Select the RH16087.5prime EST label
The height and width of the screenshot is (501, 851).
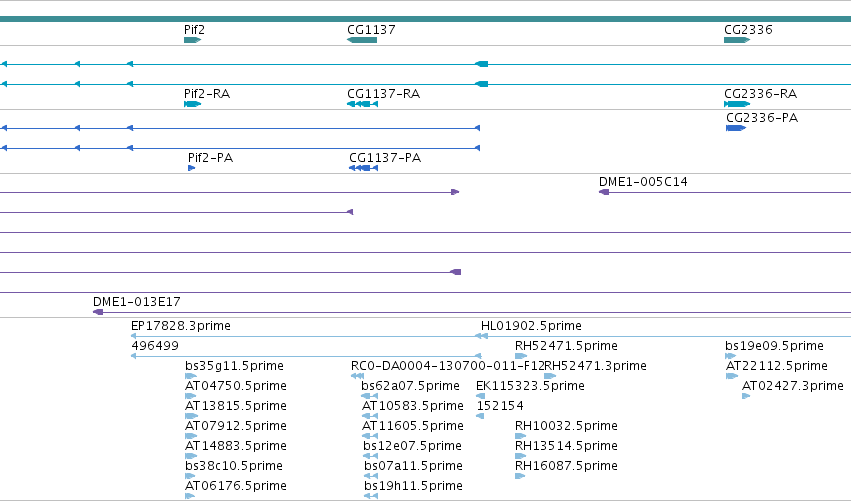pos(566,466)
